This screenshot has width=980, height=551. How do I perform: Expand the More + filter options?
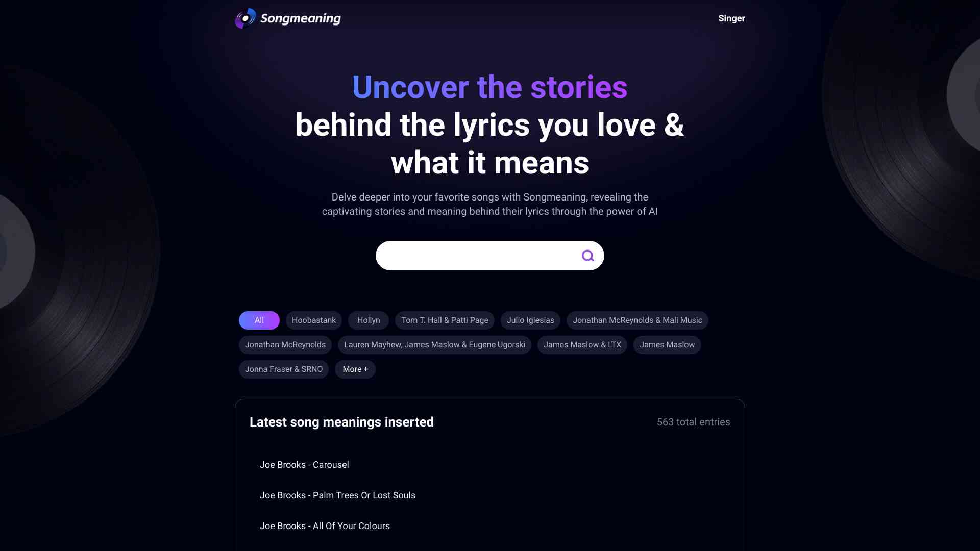[355, 369]
